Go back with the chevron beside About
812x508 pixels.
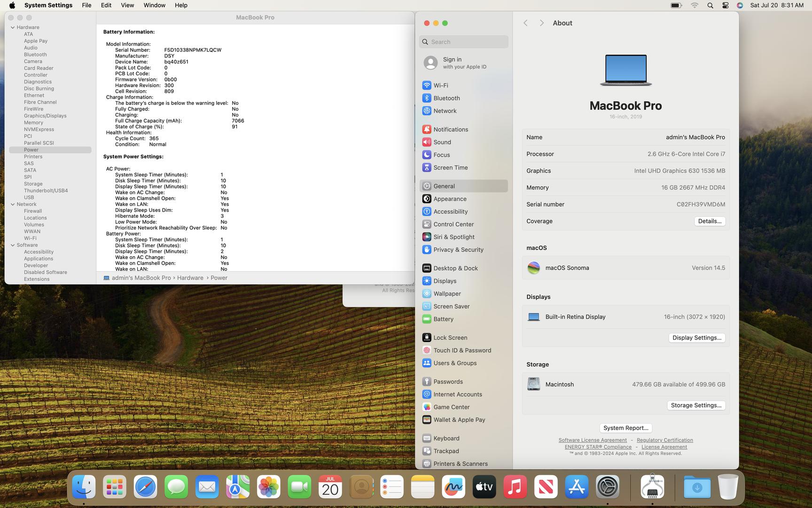(x=526, y=23)
